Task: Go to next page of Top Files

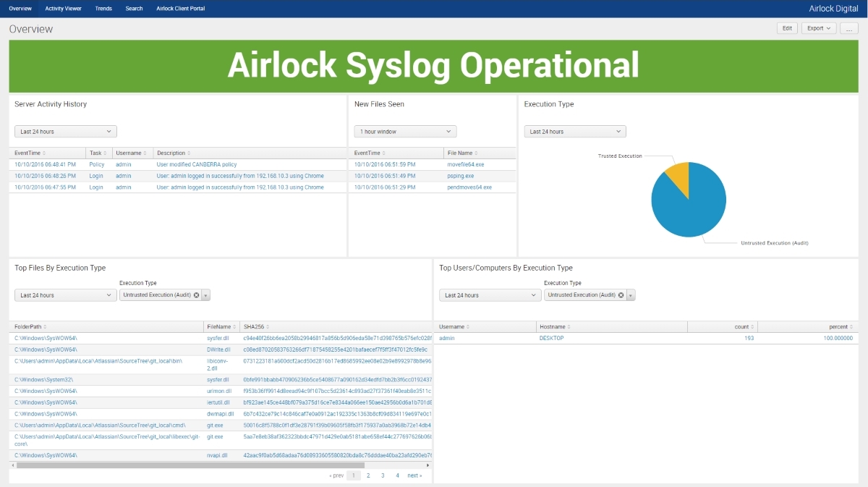Action: (x=414, y=475)
